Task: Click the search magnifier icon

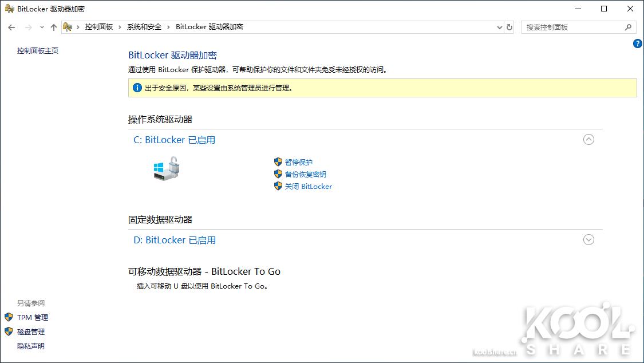Action: [628, 27]
